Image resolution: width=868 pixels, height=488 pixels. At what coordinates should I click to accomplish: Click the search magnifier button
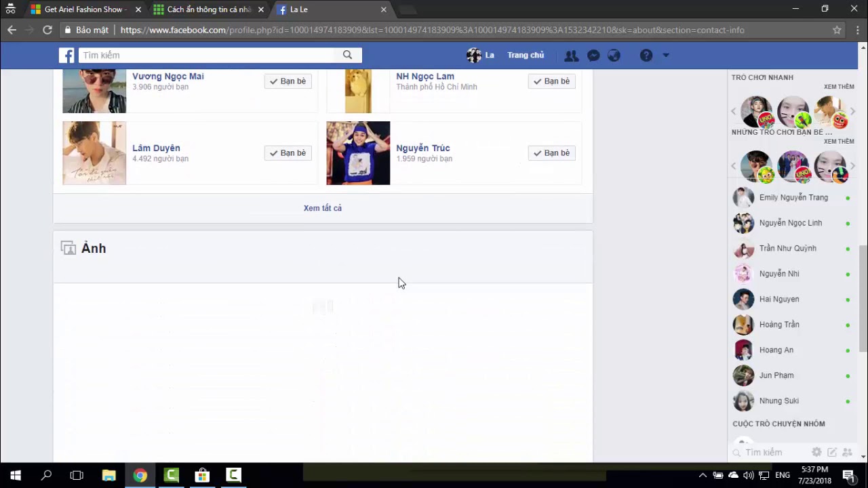tap(347, 55)
